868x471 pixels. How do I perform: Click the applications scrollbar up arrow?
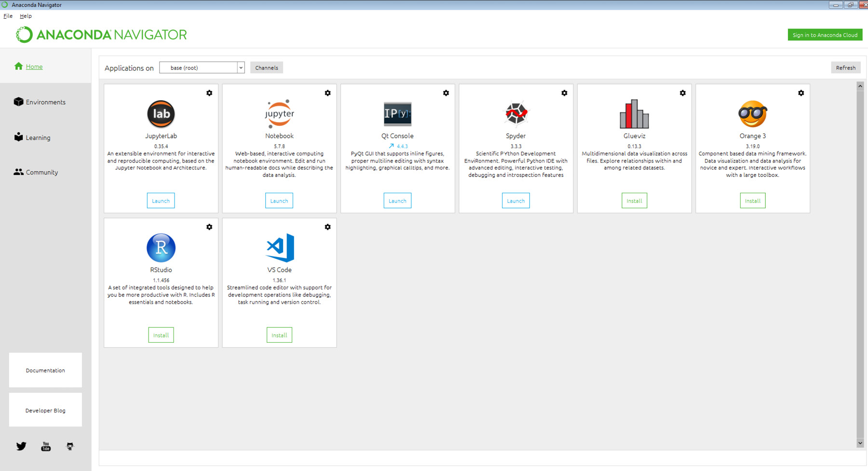(860, 86)
